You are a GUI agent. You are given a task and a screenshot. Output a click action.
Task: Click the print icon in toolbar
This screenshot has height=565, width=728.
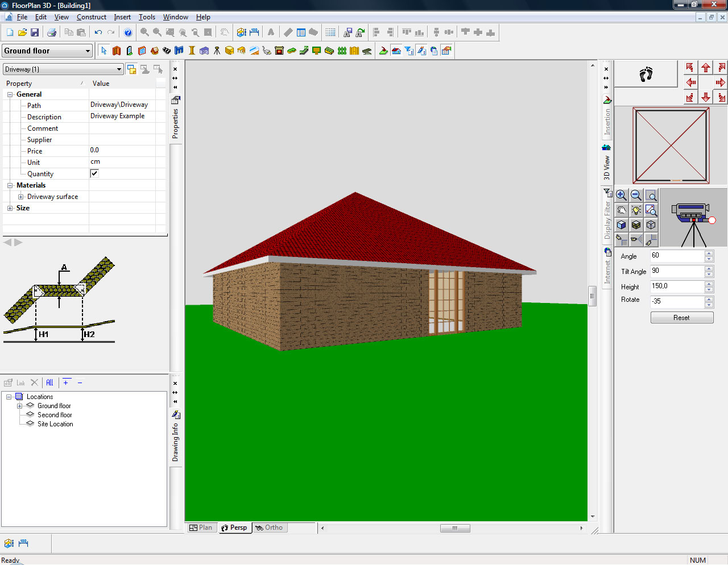coord(52,32)
